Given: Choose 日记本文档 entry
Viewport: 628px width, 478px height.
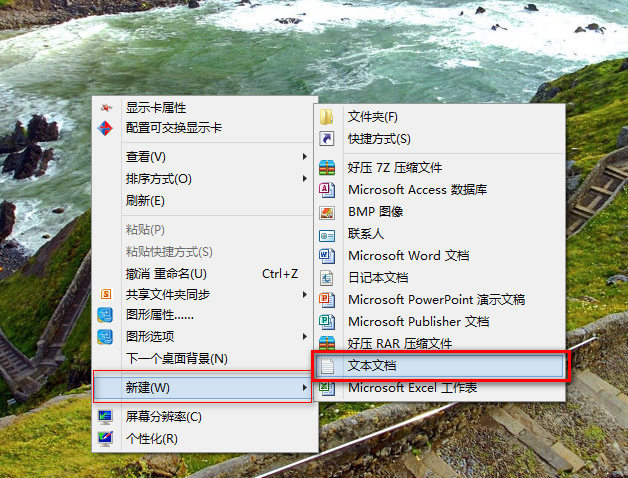Looking at the screenshot, I should point(440,278).
